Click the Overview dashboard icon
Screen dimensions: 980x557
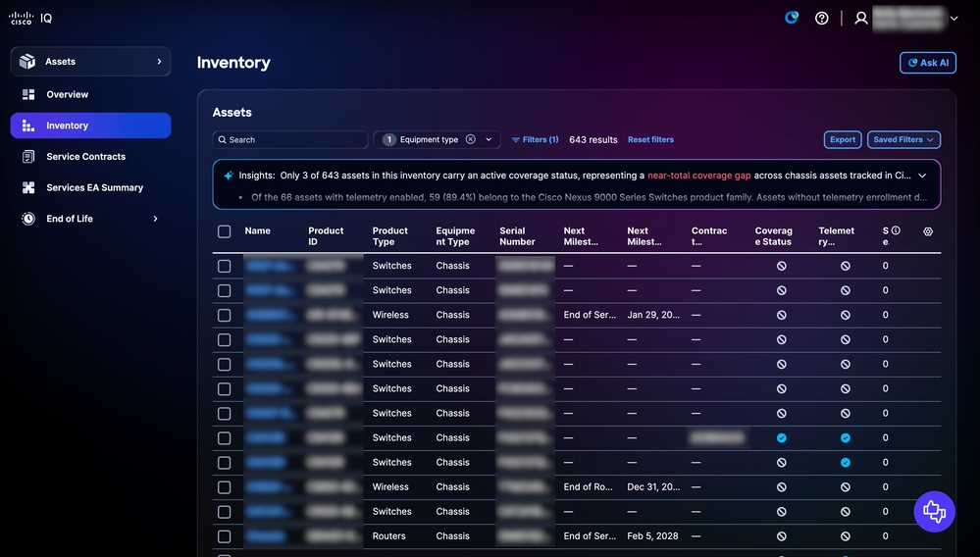pos(28,94)
